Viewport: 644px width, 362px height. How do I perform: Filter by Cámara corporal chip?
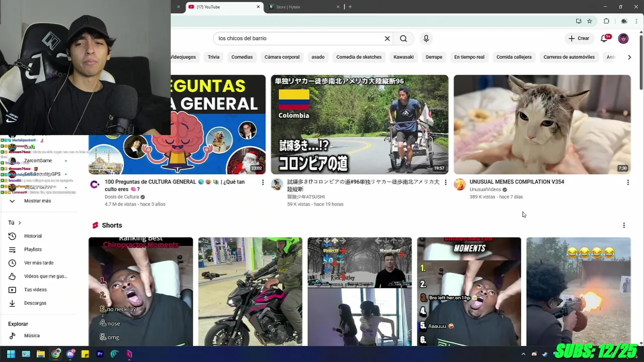coord(282,57)
